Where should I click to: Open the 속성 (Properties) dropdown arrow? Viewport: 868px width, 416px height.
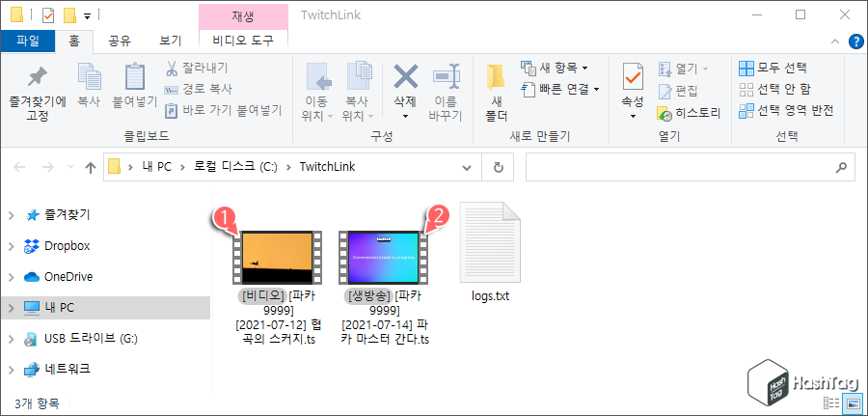click(x=633, y=117)
